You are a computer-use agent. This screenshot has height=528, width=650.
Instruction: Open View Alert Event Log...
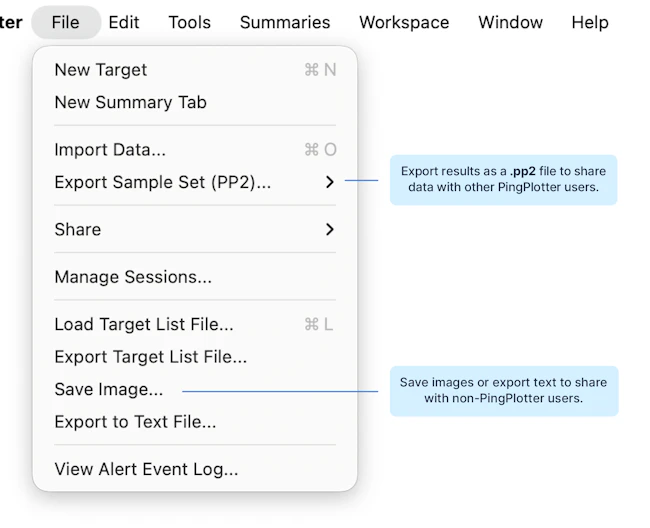click(195, 469)
